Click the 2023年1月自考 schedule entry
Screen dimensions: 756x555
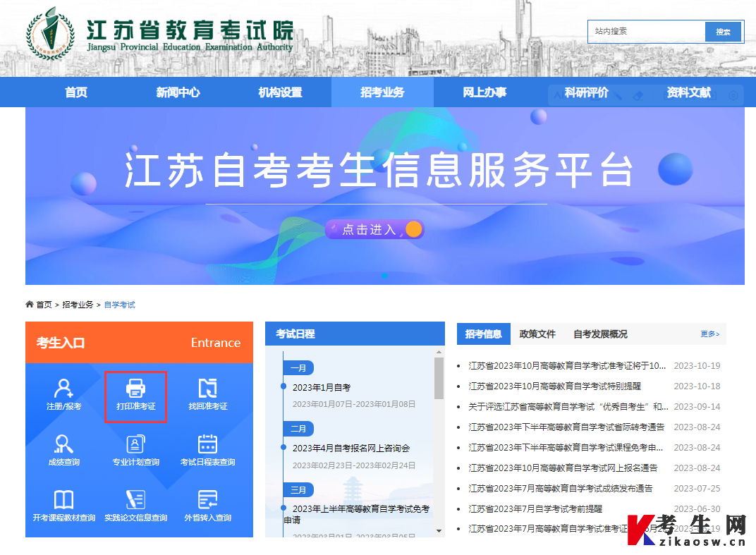pos(322,388)
